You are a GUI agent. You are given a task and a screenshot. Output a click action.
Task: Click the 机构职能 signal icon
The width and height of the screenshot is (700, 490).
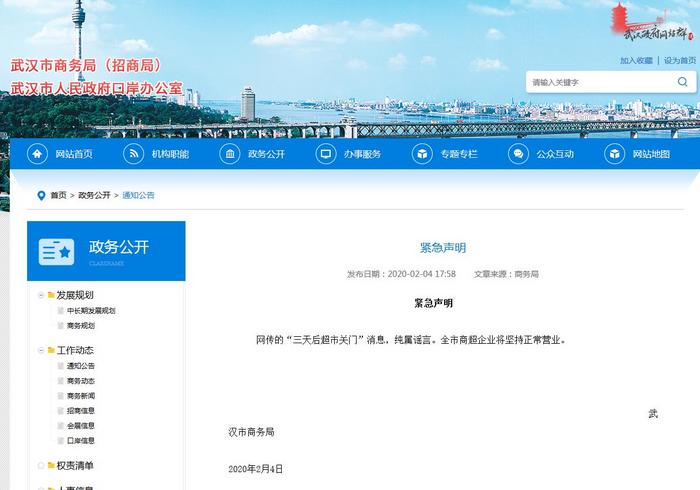tap(133, 154)
